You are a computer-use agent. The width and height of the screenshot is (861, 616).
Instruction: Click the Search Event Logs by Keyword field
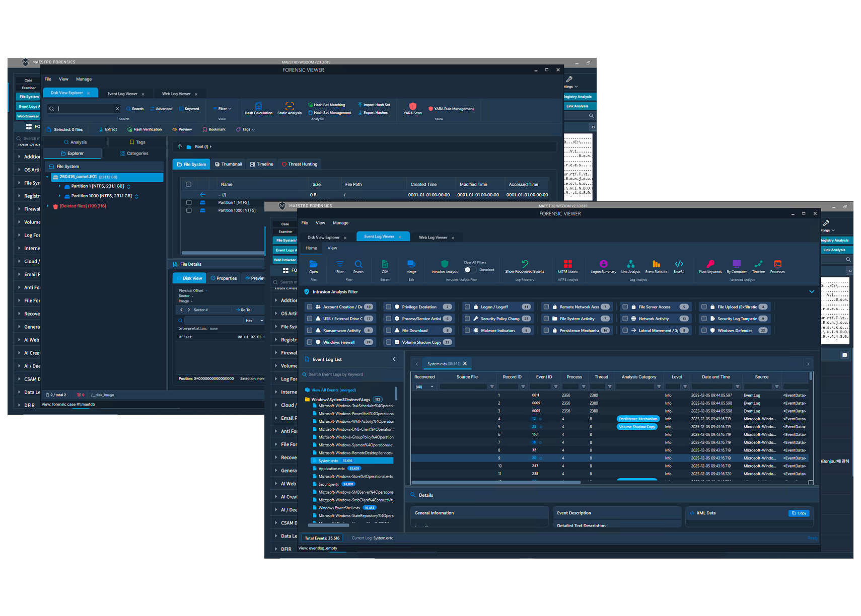tap(351, 374)
